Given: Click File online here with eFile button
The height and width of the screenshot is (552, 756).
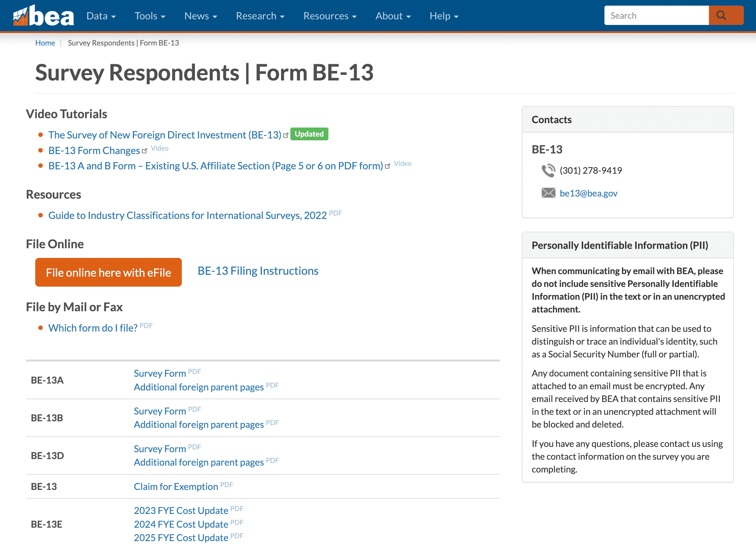Looking at the screenshot, I should click(x=108, y=272).
